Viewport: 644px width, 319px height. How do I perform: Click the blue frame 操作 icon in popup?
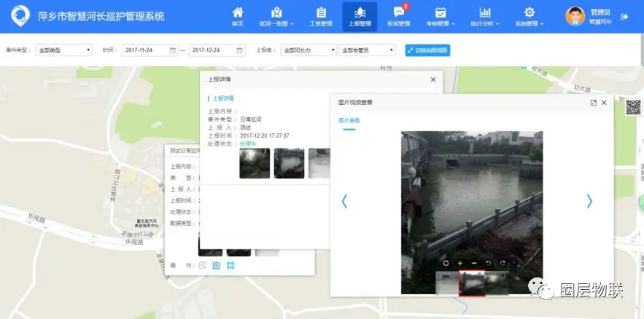coord(230,266)
